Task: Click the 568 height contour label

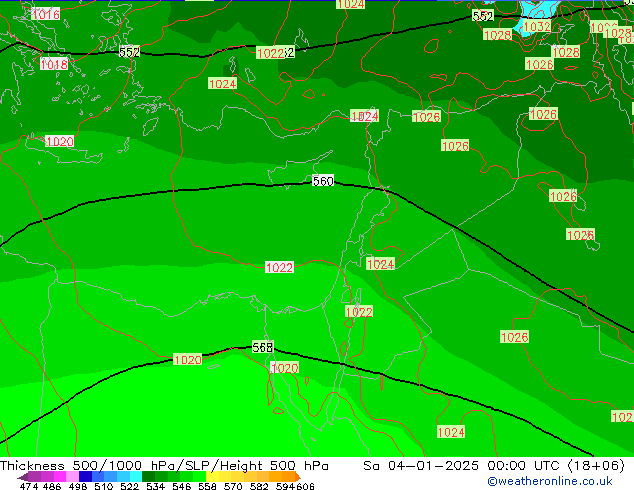Action: tap(262, 347)
